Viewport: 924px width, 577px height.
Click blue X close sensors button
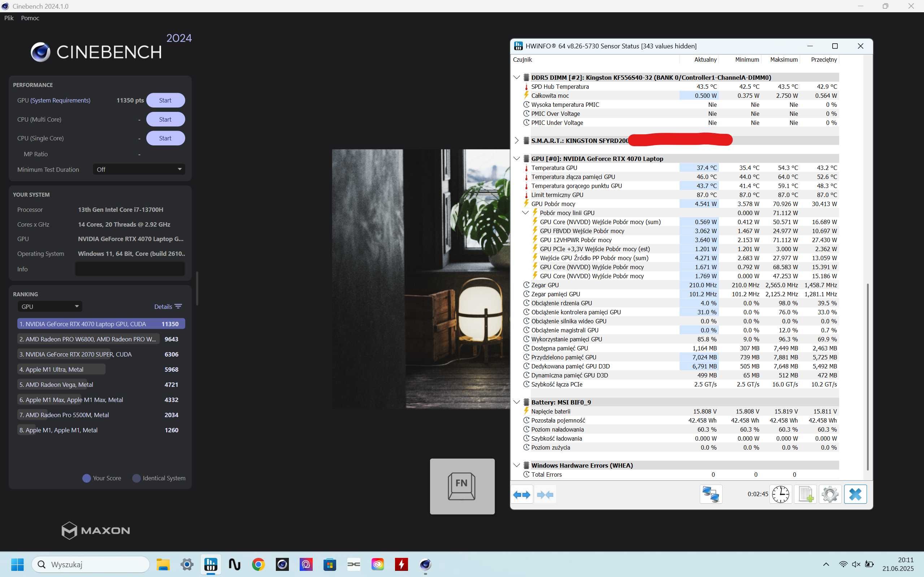[855, 495]
